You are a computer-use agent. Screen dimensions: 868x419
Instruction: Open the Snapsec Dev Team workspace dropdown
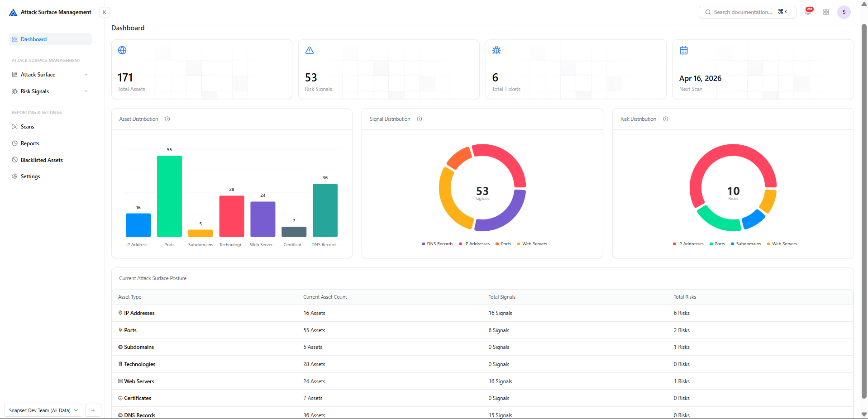(43, 410)
